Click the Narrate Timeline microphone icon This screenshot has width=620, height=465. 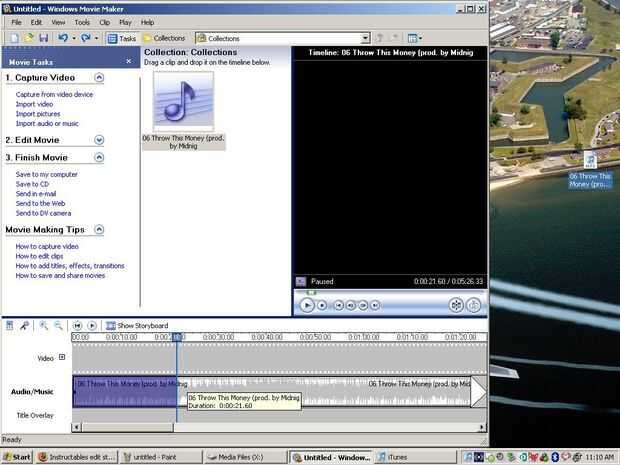click(x=25, y=326)
